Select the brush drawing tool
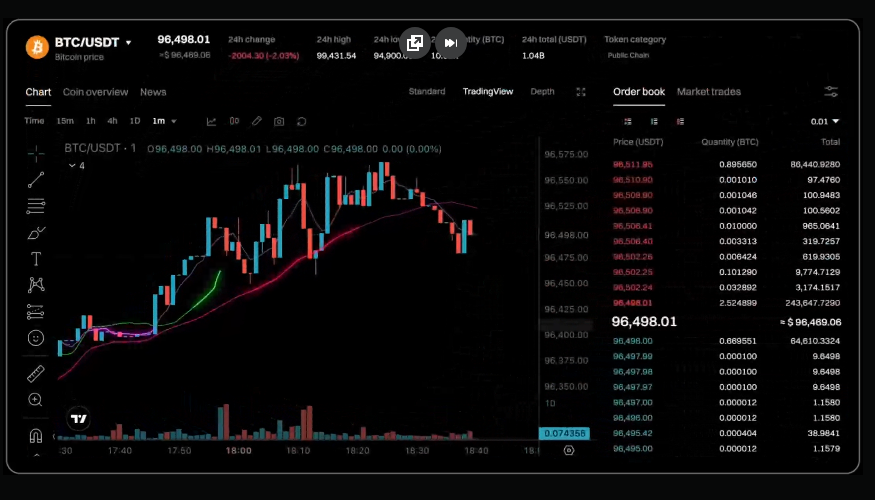The image size is (875, 500). pos(36,233)
